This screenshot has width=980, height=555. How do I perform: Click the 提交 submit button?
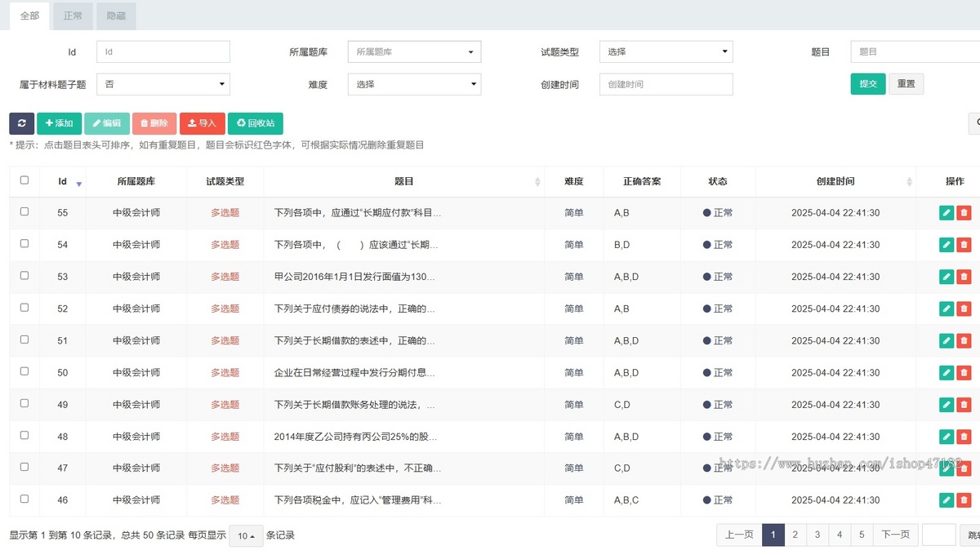click(x=868, y=84)
